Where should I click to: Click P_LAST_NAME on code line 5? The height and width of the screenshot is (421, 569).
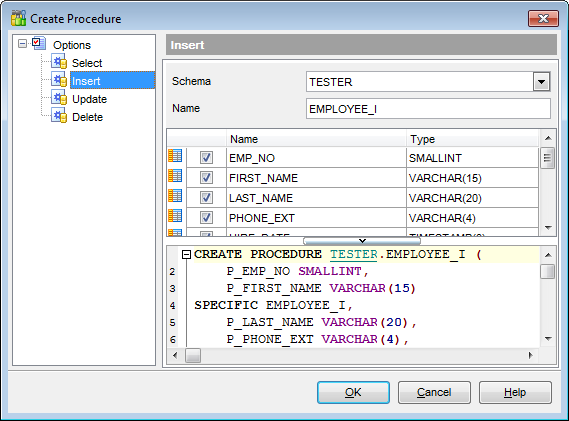pos(270,322)
